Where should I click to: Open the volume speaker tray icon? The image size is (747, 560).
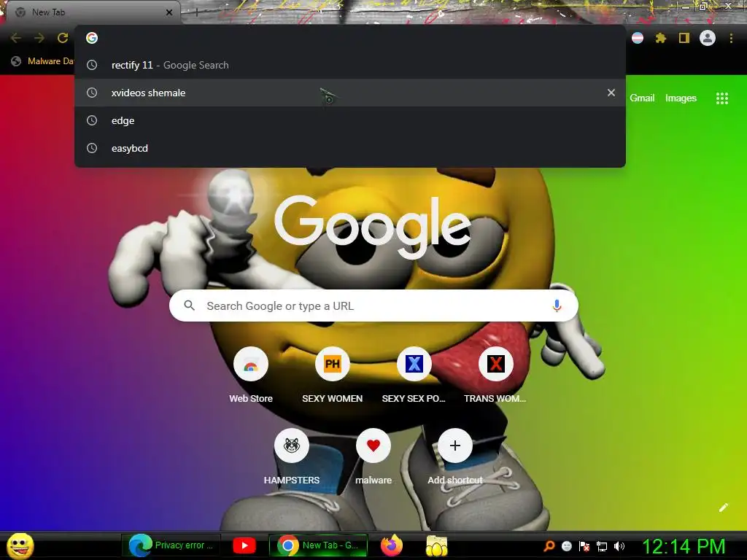click(x=619, y=546)
